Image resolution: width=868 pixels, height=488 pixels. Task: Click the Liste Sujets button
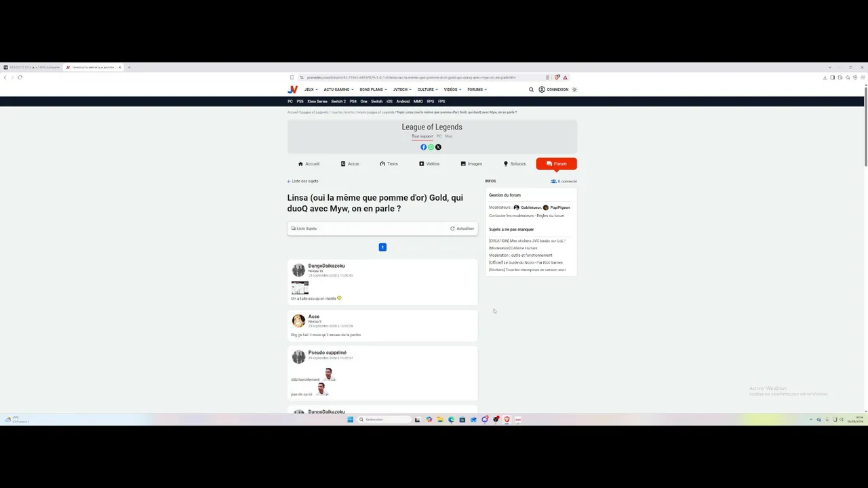click(x=304, y=228)
